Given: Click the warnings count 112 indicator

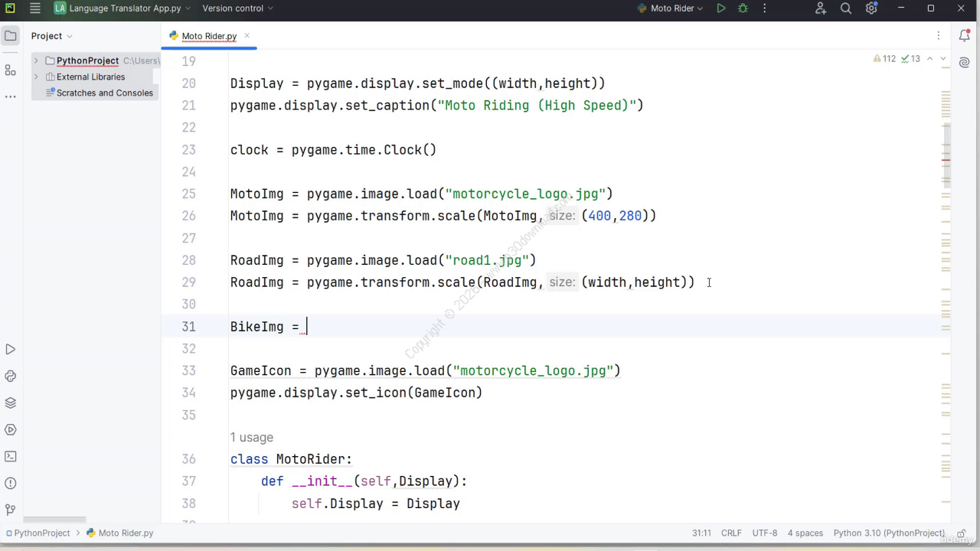Looking at the screenshot, I should click(884, 59).
